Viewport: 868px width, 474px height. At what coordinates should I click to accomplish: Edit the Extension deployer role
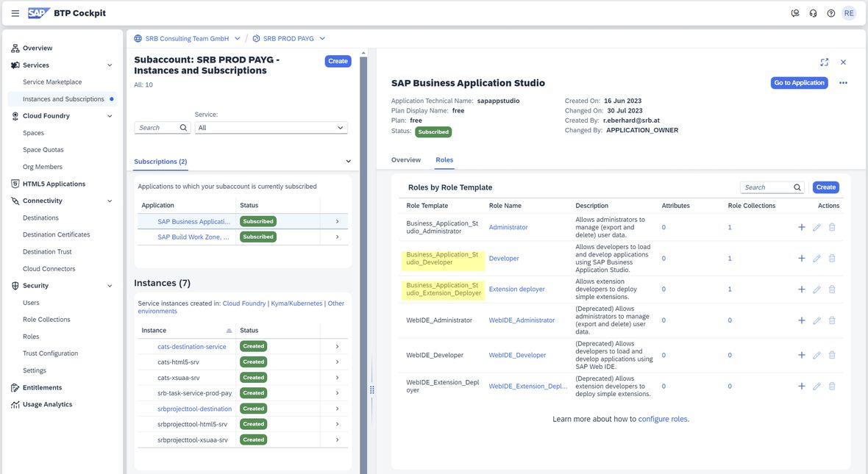pyautogui.click(x=817, y=290)
